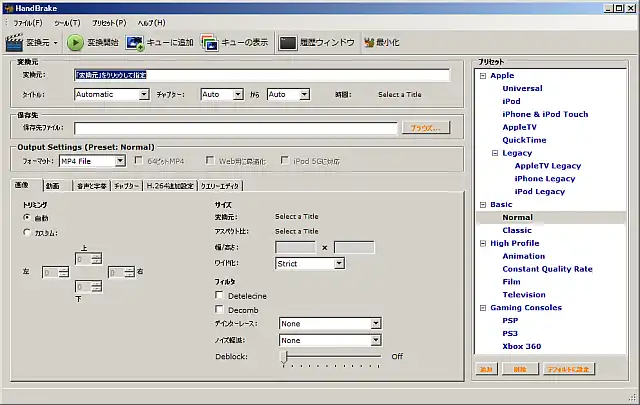Collapse the Legacy preset group

point(495,153)
